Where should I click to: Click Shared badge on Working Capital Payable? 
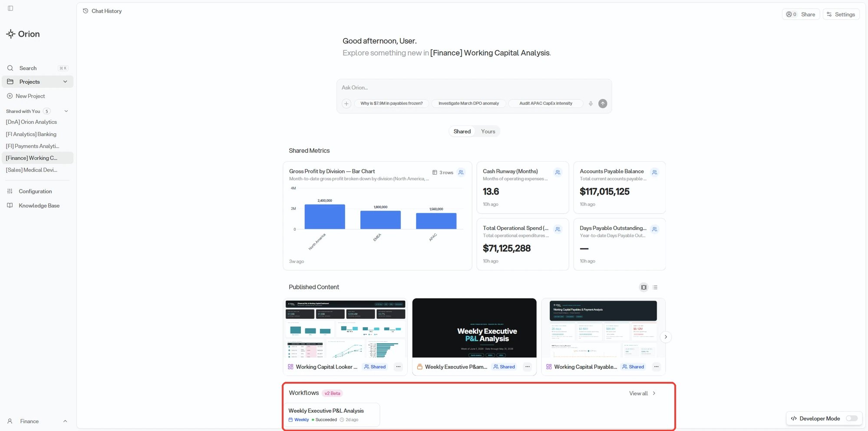click(633, 367)
